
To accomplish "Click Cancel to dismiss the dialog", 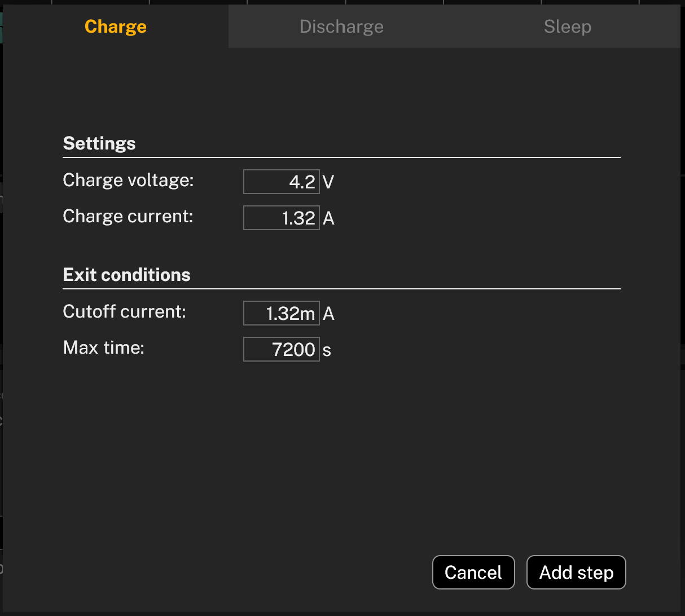I will click(473, 572).
